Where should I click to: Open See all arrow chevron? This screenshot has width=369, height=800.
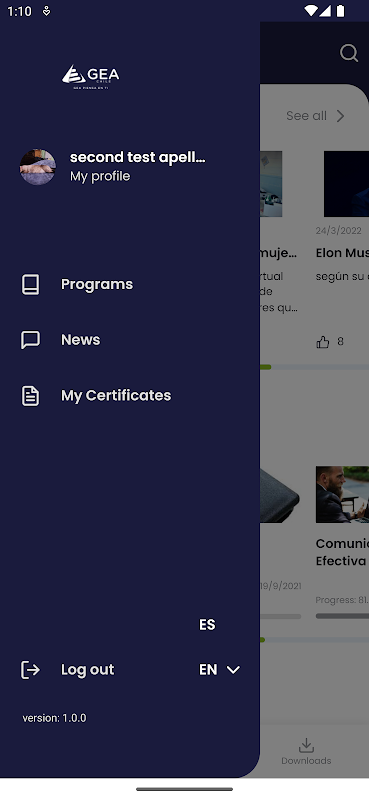click(340, 116)
